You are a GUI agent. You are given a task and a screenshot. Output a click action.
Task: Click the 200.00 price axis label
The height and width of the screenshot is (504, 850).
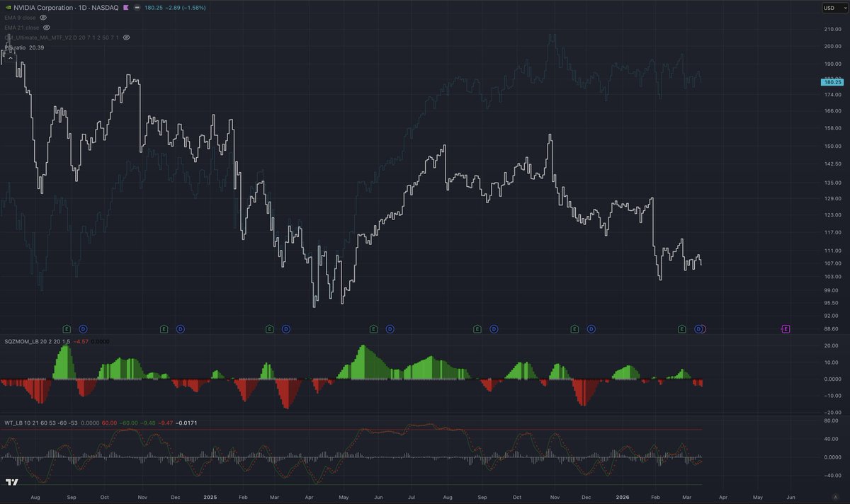(x=832, y=47)
